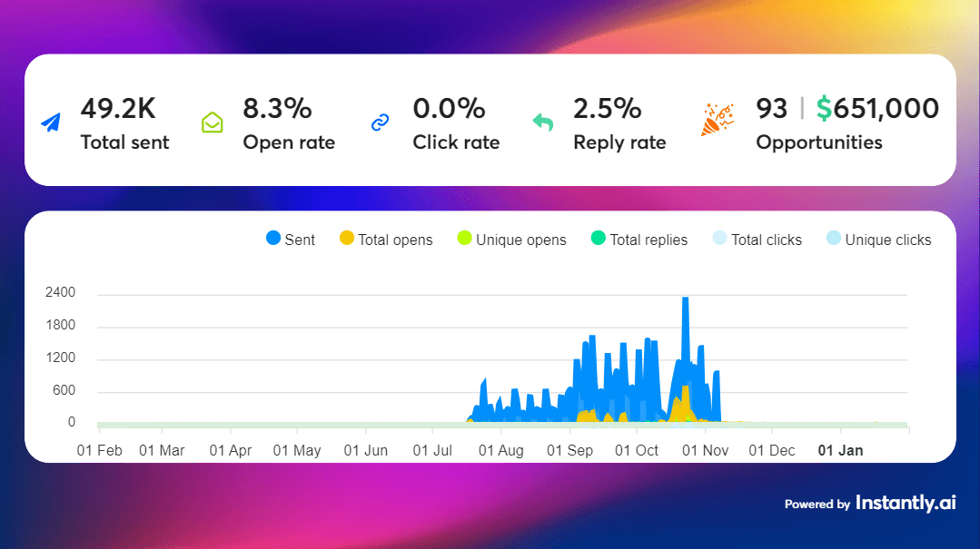This screenshot has height=549, width=980.
Task: Click the green reply arrow icon
Action: coord(543,122)
